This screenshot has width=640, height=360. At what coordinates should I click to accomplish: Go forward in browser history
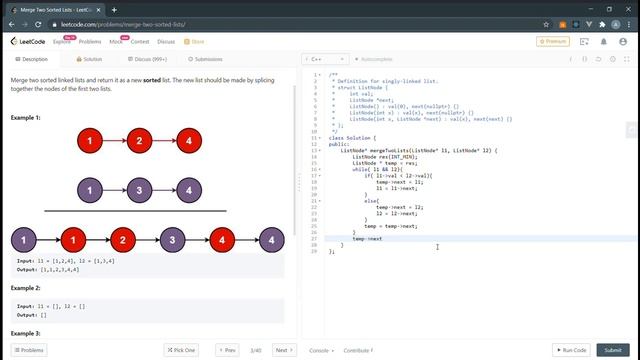click(x=24, y=24)
